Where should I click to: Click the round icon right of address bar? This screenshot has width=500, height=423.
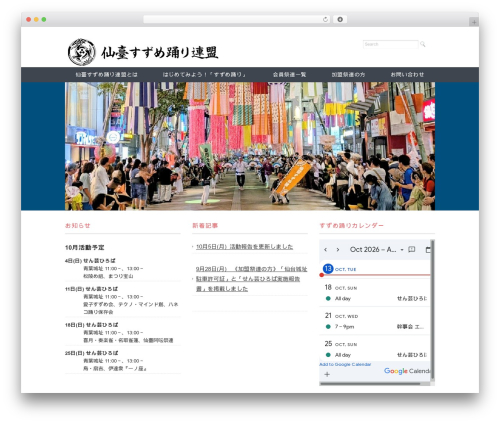[x=340, y=19]
